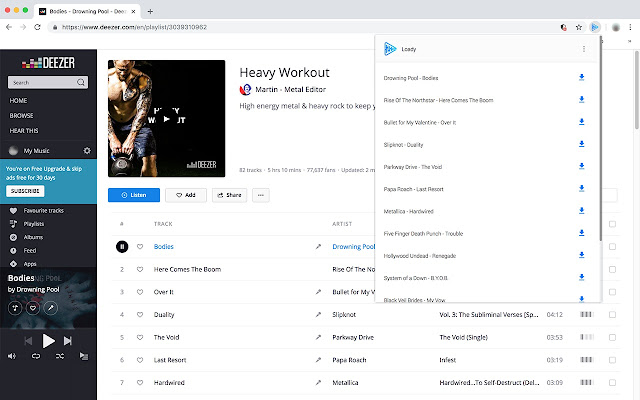
Task: Open Favourite tracks
Action: coord(43,211)
